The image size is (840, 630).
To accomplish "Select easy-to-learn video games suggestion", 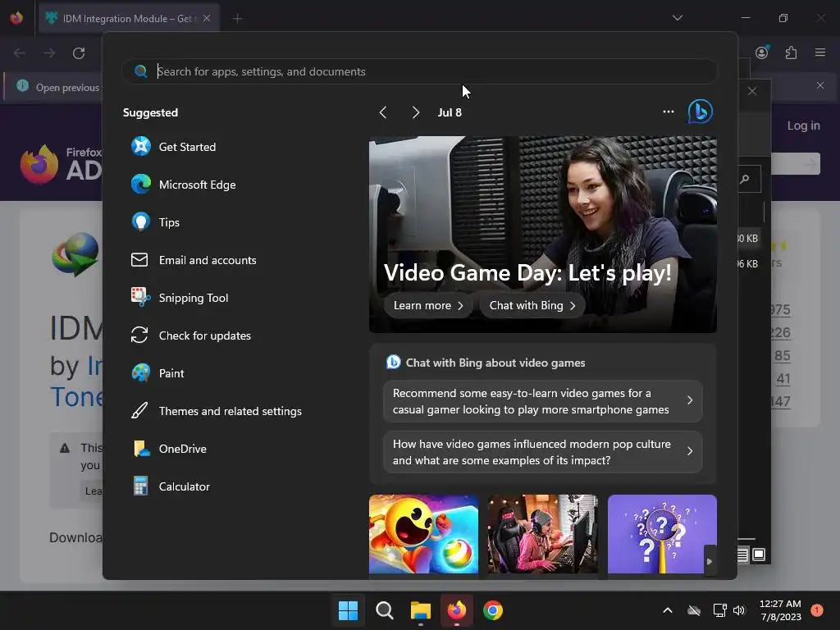I will (543, 401).
